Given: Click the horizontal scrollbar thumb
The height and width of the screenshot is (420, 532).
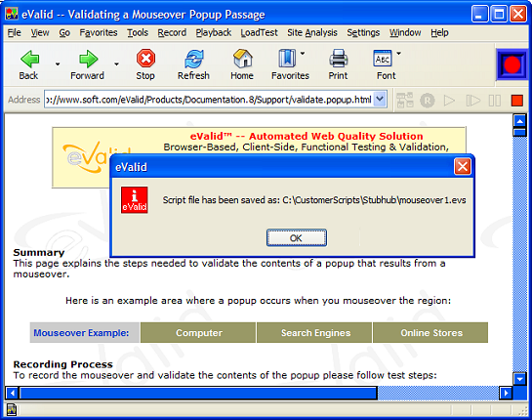Looking at the screenshot, I should 198,394.
